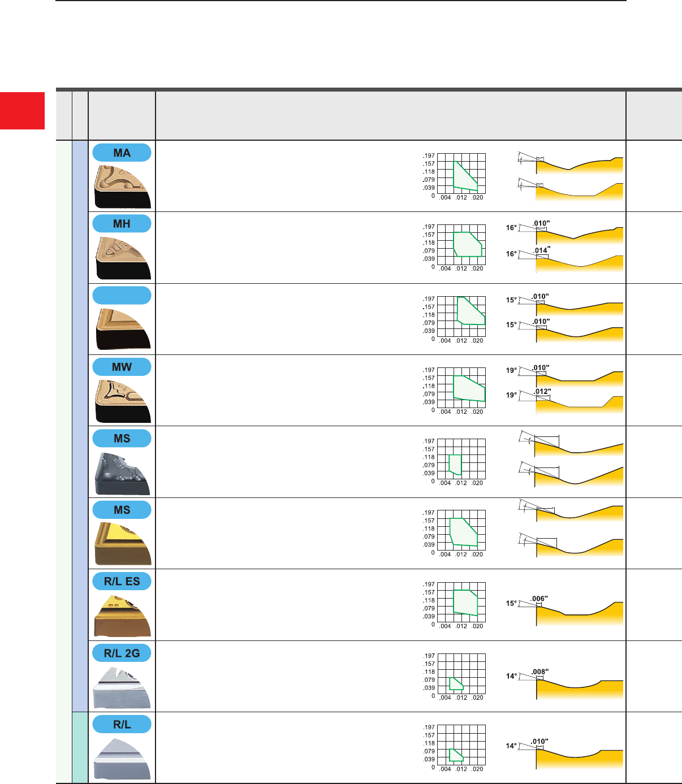Click the MA row cutting range graph

[x=461, y=176]
